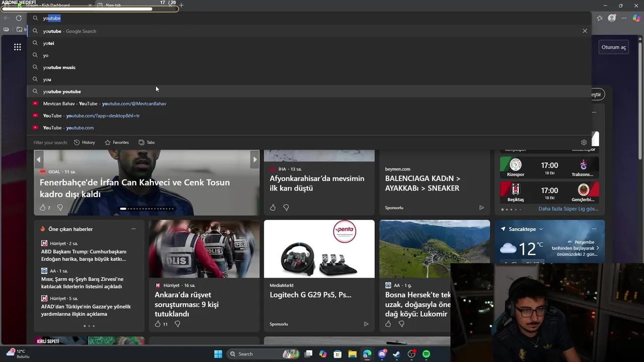
Task: Remove the 'youtube - Google Search' suggestion
Action: tap(585, 31)
